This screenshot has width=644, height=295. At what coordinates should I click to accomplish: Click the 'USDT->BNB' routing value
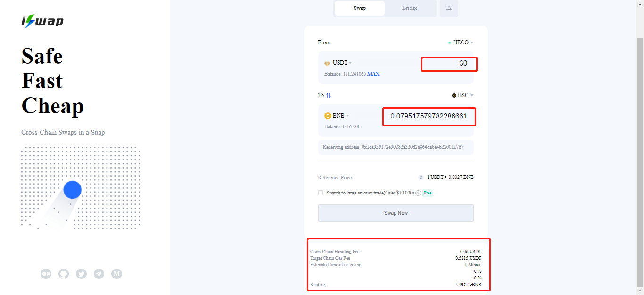469,285
